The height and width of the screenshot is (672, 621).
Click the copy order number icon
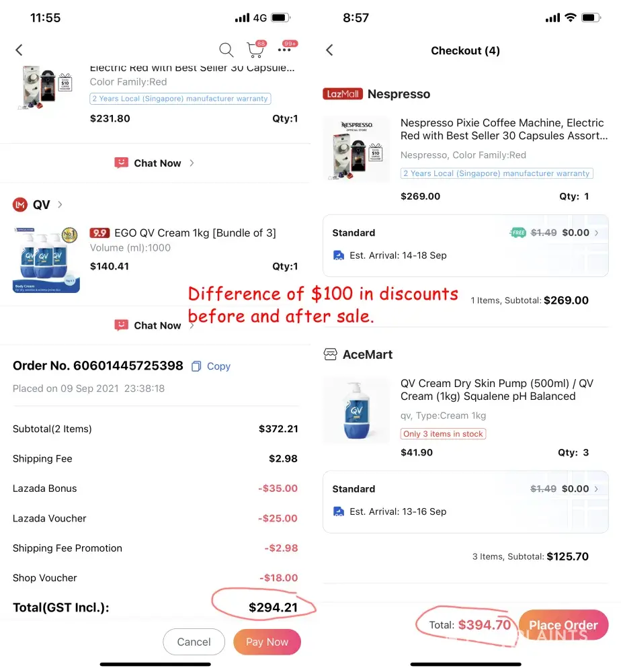(x=196, y=366)
